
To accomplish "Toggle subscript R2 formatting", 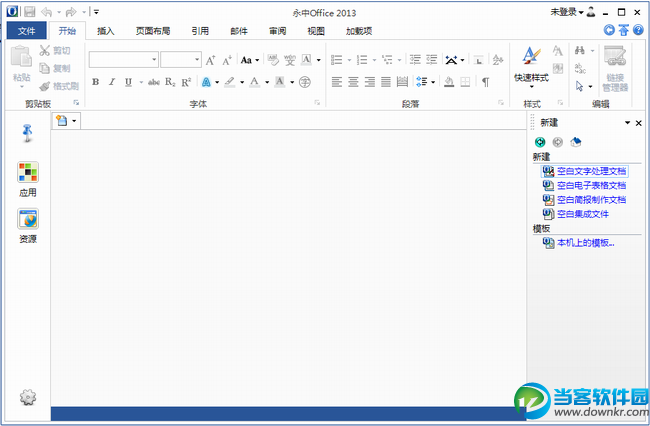I will click(x=170, y=82).
